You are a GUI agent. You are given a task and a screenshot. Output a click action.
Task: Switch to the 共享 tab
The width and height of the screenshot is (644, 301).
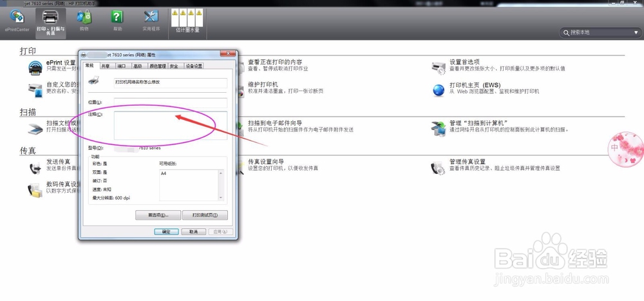106,66
